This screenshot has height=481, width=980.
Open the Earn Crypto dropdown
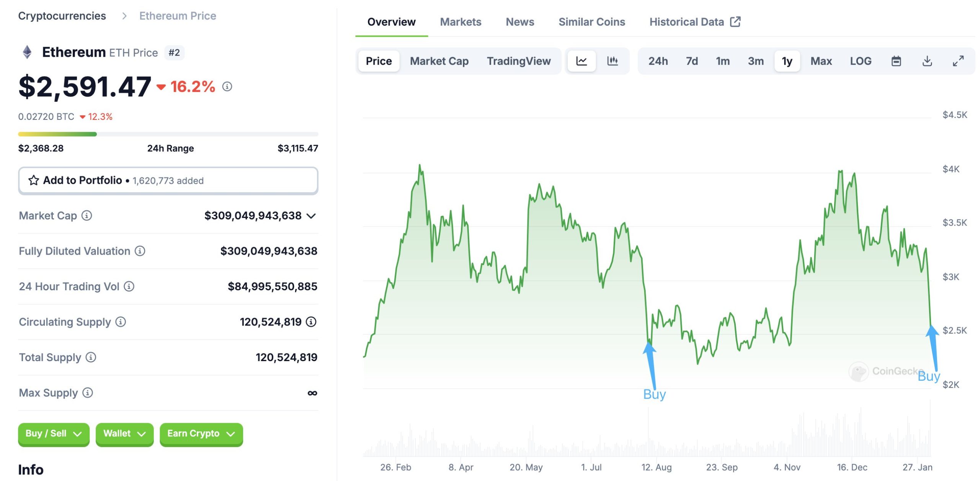(201, 434)
